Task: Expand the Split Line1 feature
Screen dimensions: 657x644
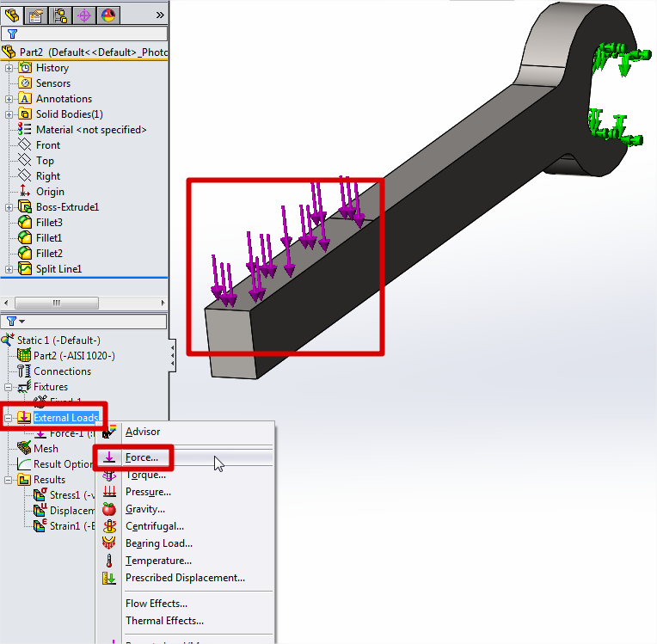Action: click(x=9, y=269)
